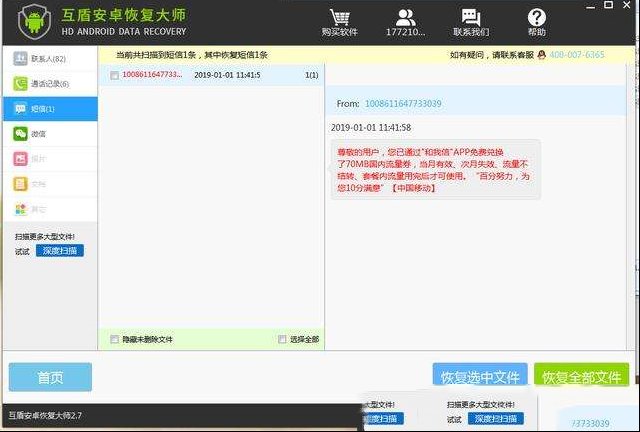This screenshot has height=432, width=640.
Task: Switch to 通话记录(6) category
Action: click(50, 83)
